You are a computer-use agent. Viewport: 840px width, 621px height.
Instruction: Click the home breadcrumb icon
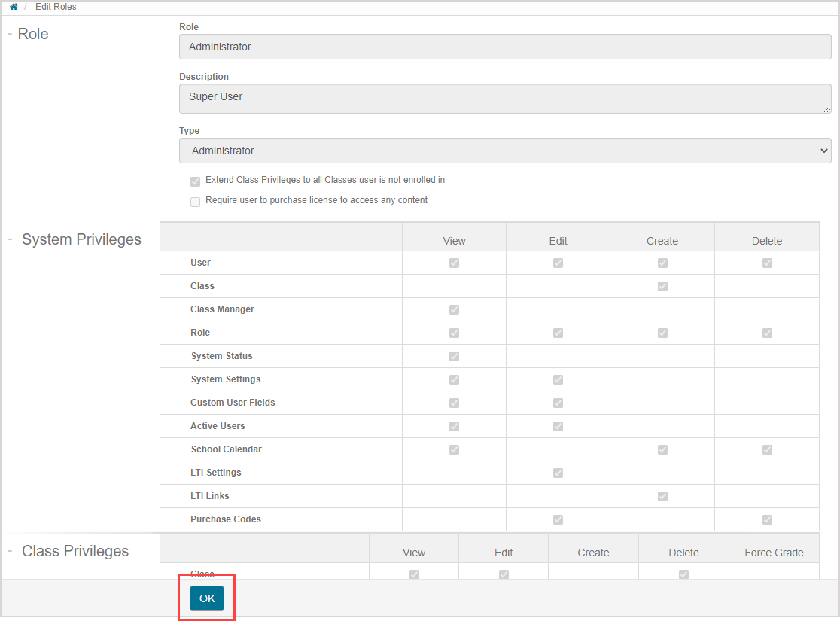pos(14,6)
